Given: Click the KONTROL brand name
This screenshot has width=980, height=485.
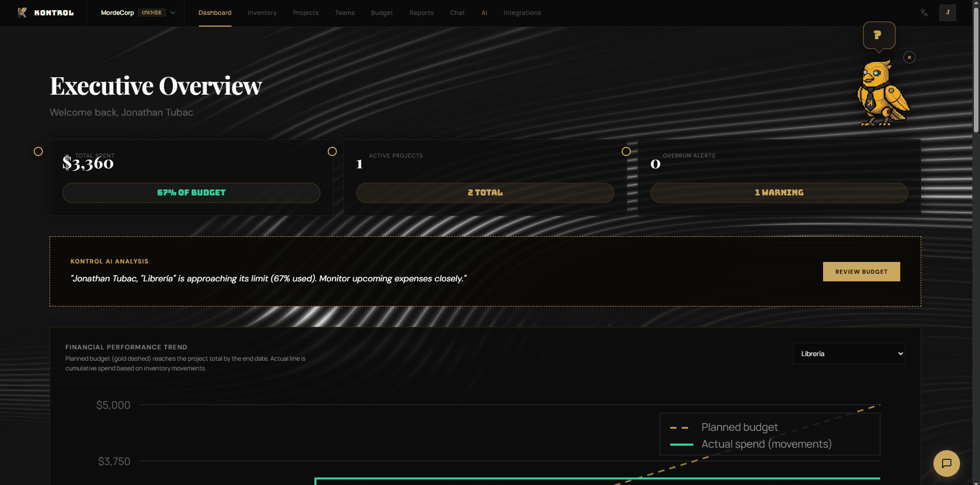Looking at the screenshot, I should pyautogui.click(x=54, y=13).
